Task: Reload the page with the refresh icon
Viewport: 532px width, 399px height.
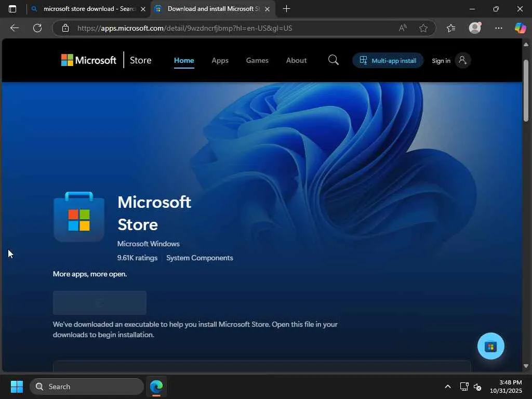Action: pos(37,28)
